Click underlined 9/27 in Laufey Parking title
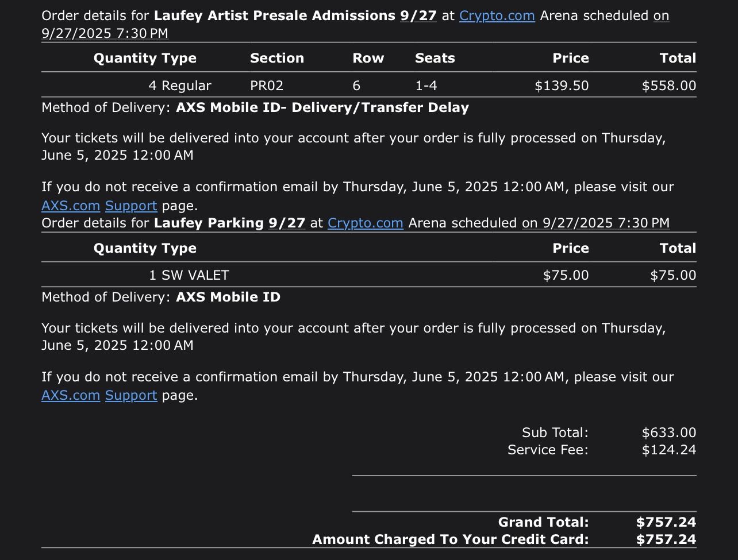Screen dimensions: 738x560 [x=286, y=223]
